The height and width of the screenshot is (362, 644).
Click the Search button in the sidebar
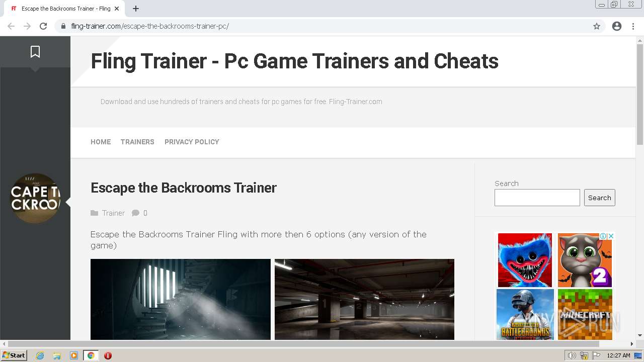[x=600, y=198]
